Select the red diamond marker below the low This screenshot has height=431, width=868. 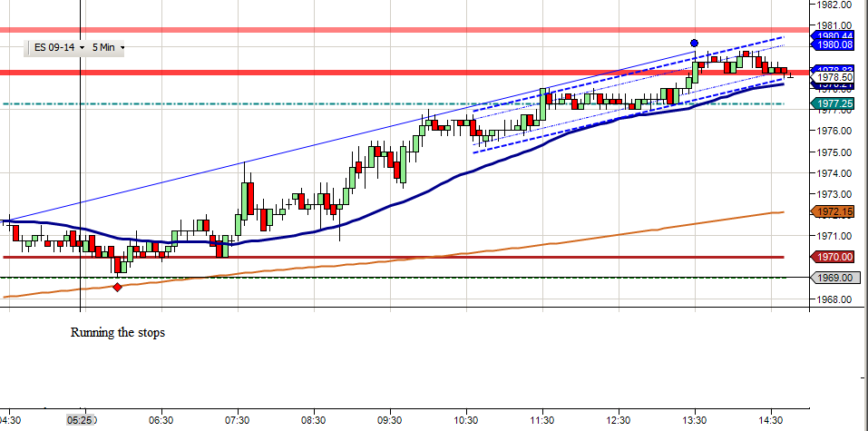pos(117,287)
